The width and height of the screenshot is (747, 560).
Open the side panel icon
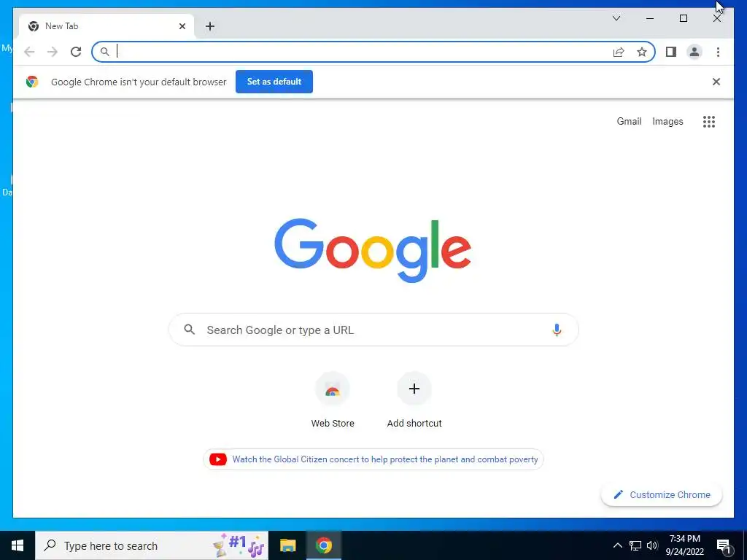(x=671, y=52)
